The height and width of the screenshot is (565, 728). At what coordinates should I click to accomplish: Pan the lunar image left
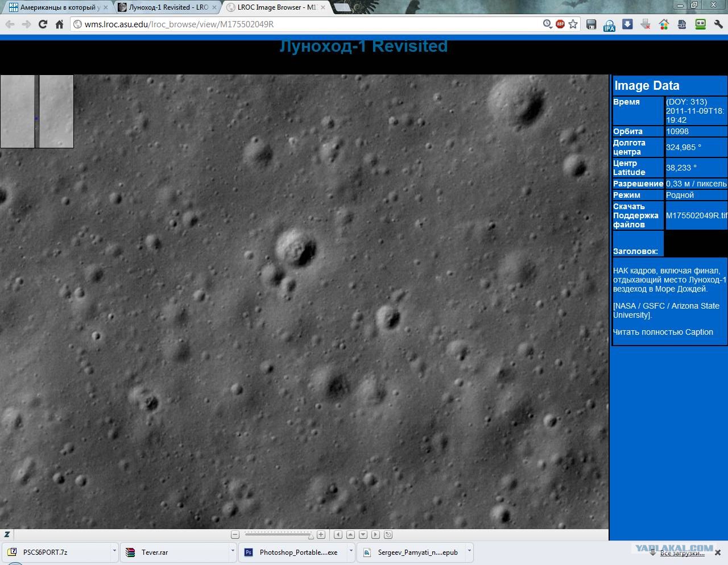(338, 535)
